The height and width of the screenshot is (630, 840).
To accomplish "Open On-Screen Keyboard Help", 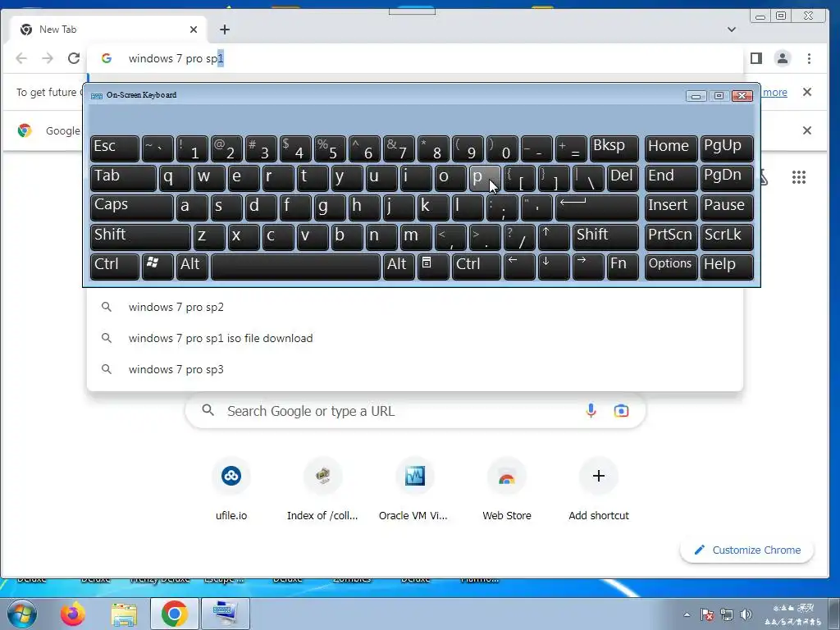I will point(727,267).
